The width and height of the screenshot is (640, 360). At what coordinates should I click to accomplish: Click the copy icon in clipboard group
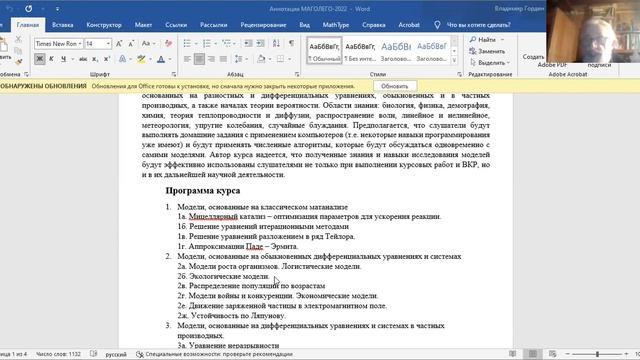tap(18, 51)
